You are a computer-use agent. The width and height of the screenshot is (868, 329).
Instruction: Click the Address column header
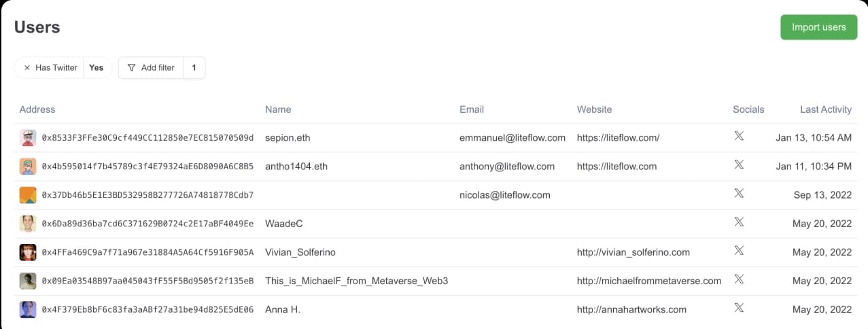(37, 109)
